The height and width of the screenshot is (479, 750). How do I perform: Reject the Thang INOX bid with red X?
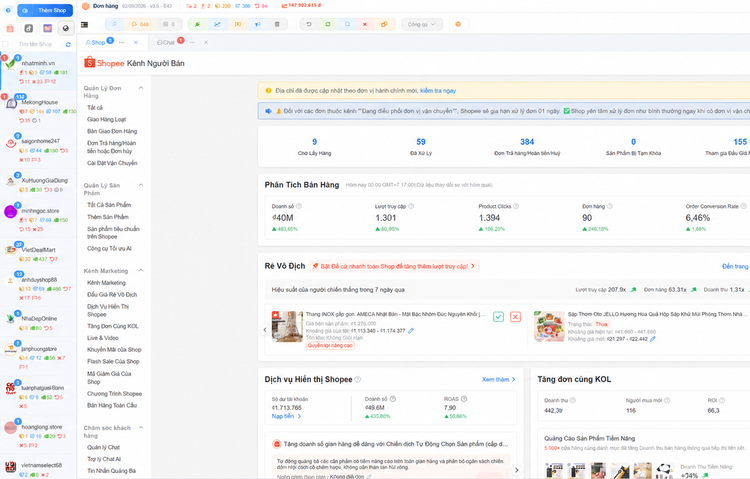click(515, 317)
